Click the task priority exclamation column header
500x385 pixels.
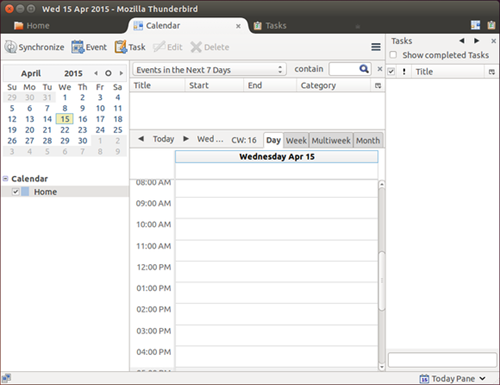click(x=404, y=72)
